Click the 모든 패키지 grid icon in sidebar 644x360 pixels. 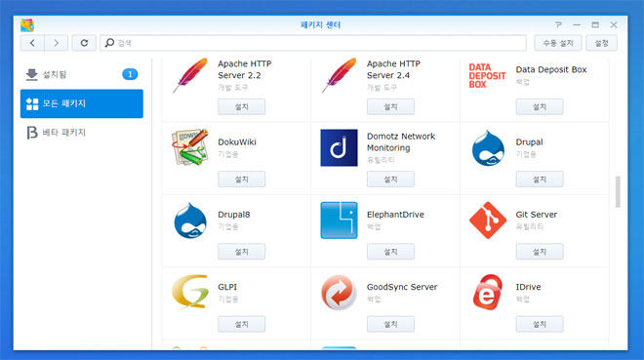click(x=32, y=103)
